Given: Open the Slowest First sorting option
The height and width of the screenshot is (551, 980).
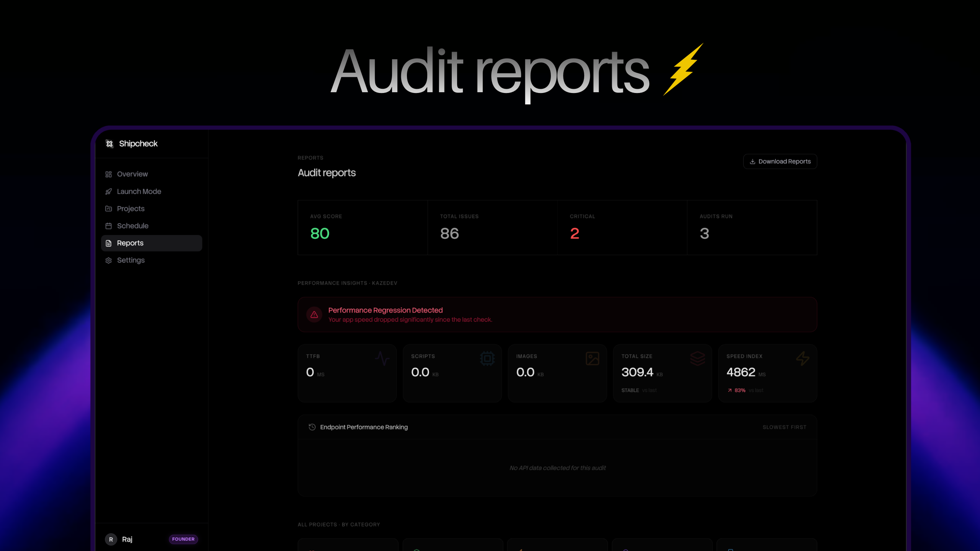Looking at the screenshot, I should [784, 427].
